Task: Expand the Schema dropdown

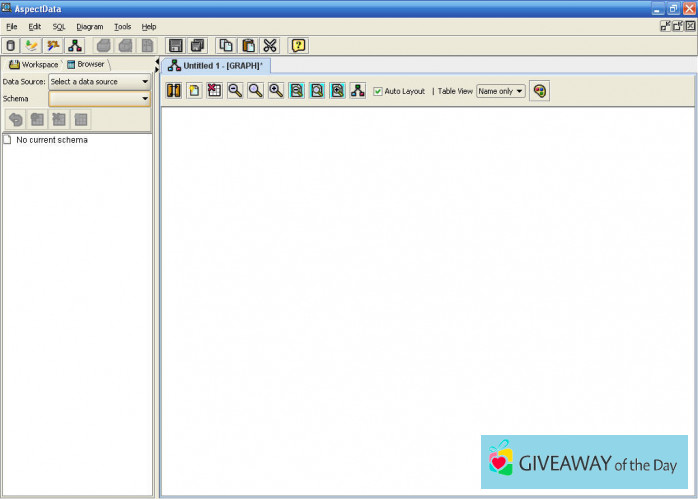Action: pyautogui.click(x=99, y=99)
